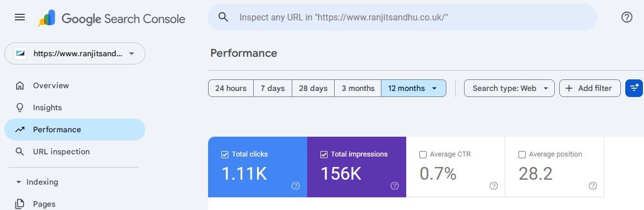Click the Insights lightbulb icon
The width and height of the screenshot is (644, 210).
point(19,107)
